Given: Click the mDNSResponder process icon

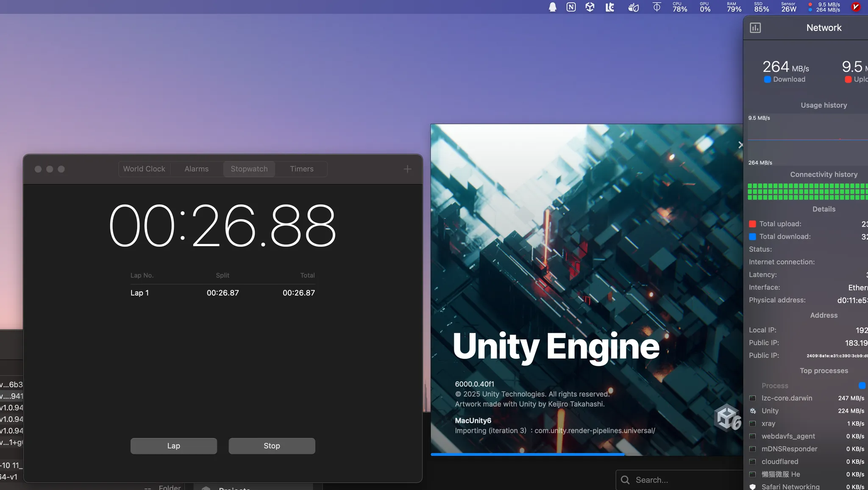Looking at the screenshot, I should [x=753, y=449].
